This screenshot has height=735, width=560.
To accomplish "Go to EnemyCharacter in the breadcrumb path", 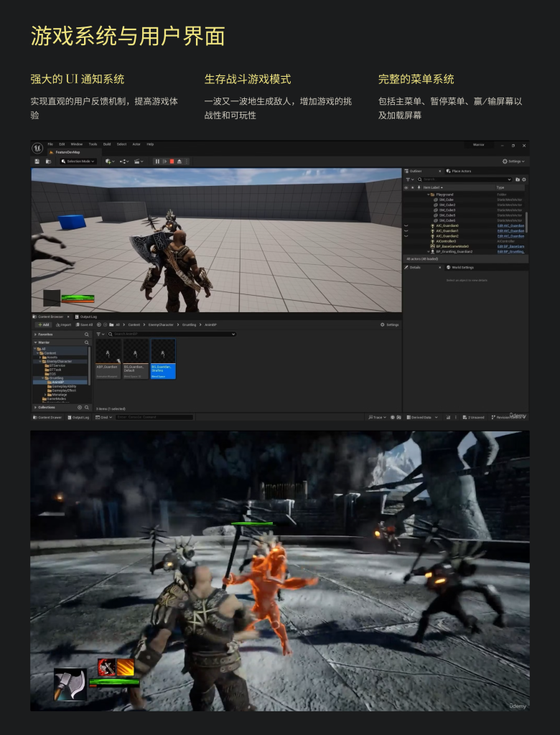I will point(161,325).
